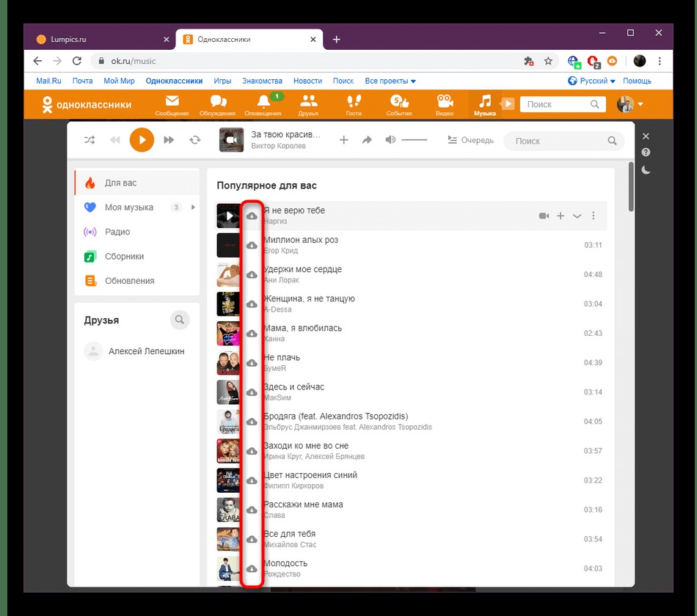Mute the player using the speaker icon
Image resolution: width=697 pixels, height=616 pixels.
390,140
